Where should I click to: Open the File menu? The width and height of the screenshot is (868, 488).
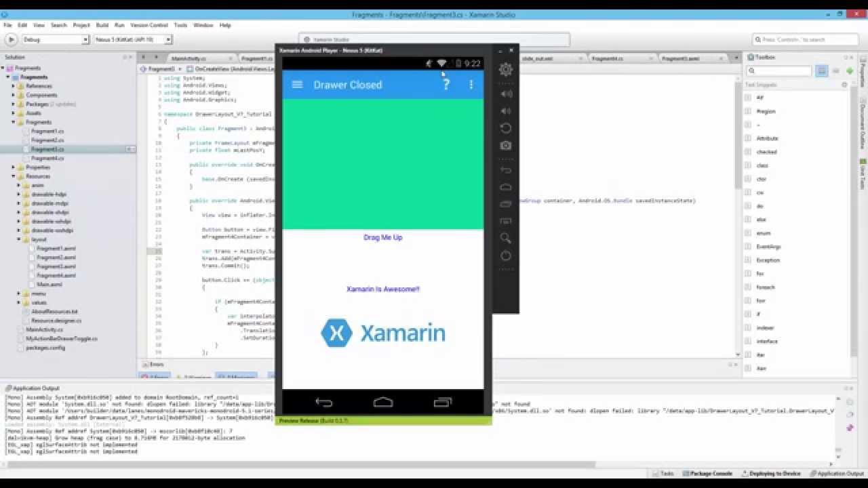[x=7, y=25]
